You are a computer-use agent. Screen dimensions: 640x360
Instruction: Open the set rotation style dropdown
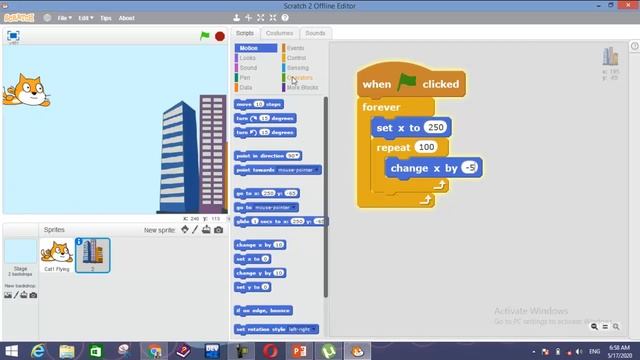click(x=313, y=329)
